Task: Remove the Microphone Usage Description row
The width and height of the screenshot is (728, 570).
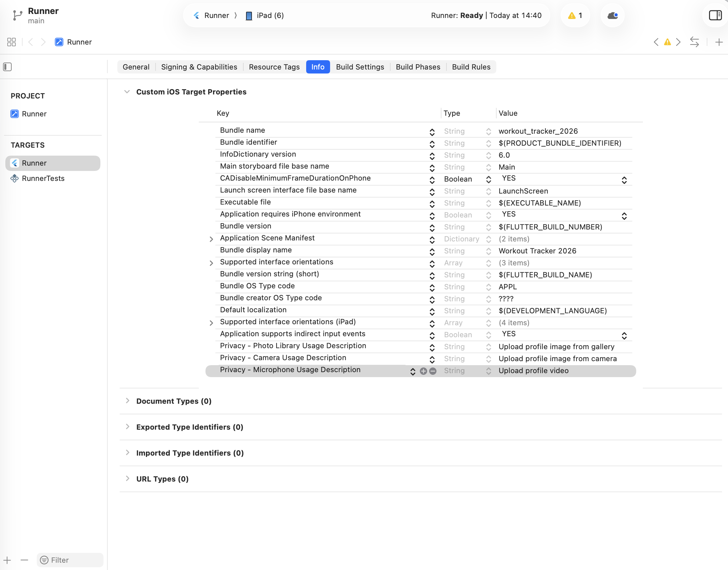Action: tap(433, 371)
